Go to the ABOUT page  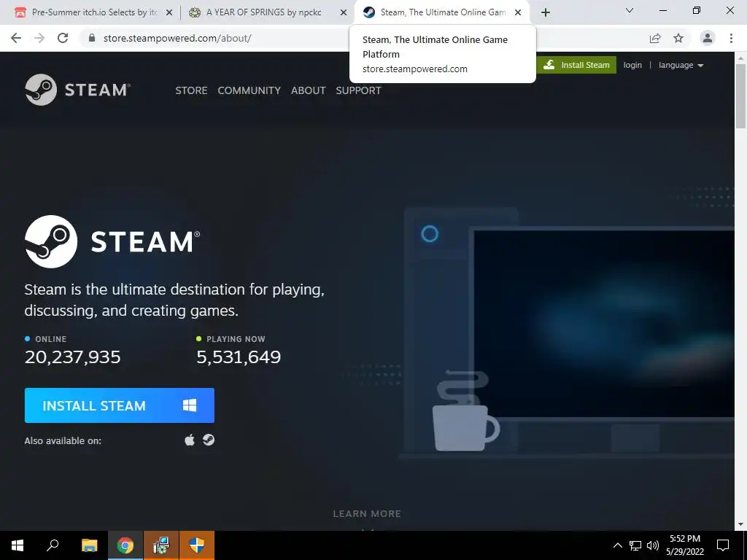[x=309, y=90]
